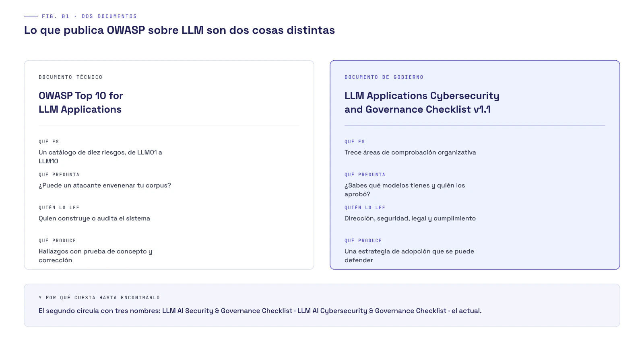The height and width of the screenshot is (354, 644).
Task: Click 'QUÉ PRODUCE' label in the technical card
Action: click(x=57, y=241)
